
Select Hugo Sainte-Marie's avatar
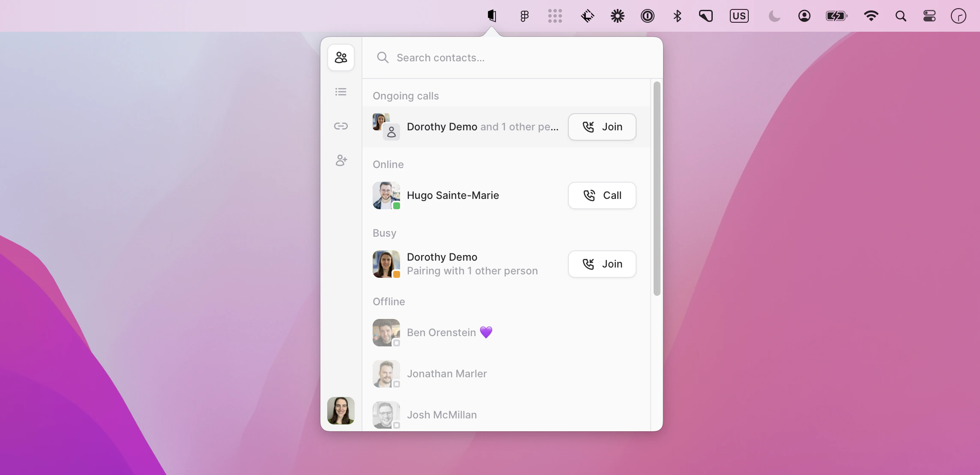(x=386, y=195)
